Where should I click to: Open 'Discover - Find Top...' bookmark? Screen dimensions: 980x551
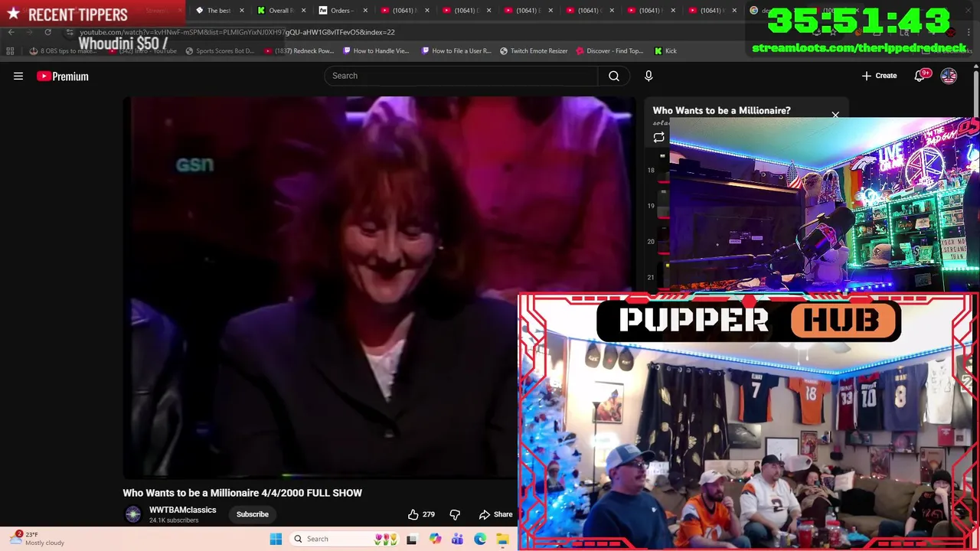tap(609, 51)
